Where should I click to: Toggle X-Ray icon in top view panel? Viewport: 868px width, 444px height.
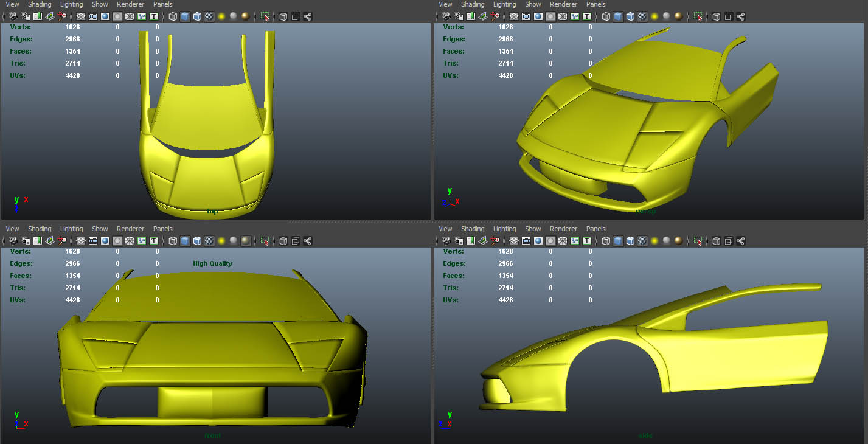pos(283,16)
